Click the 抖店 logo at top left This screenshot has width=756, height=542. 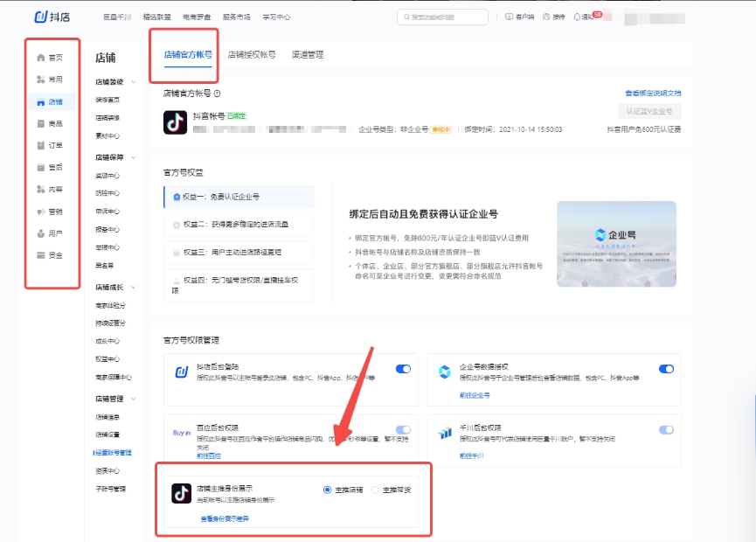click(52, 17)
